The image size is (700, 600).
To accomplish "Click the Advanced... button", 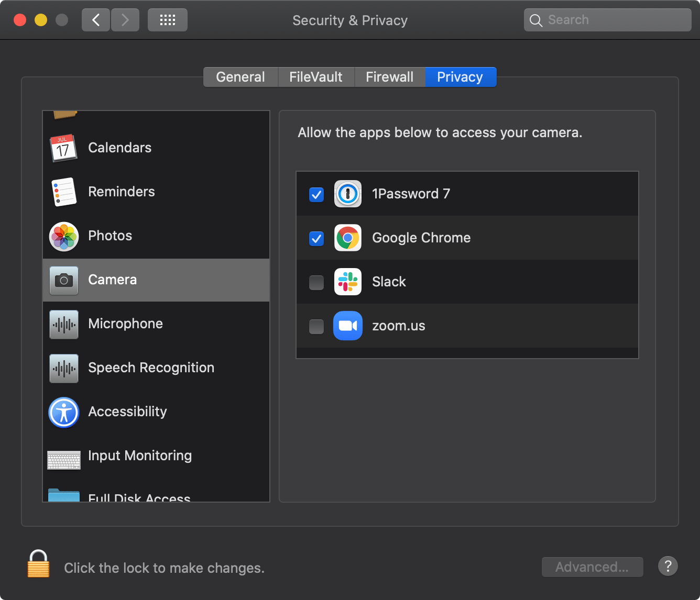I will coord(592,567).
